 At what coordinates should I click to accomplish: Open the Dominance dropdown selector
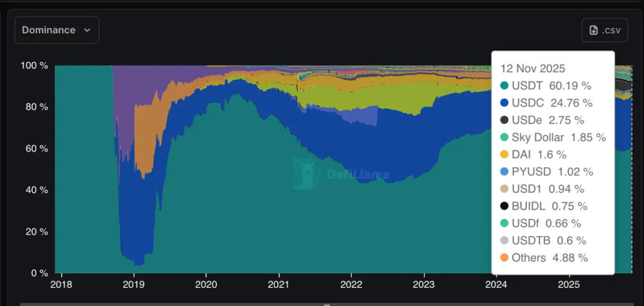pyautogui.click(x=57, y=30)
